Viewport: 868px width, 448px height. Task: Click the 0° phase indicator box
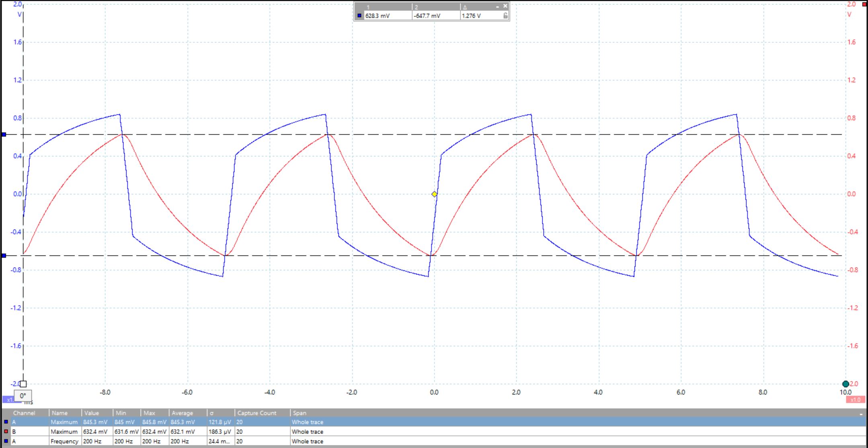click(x=23, y=396)
